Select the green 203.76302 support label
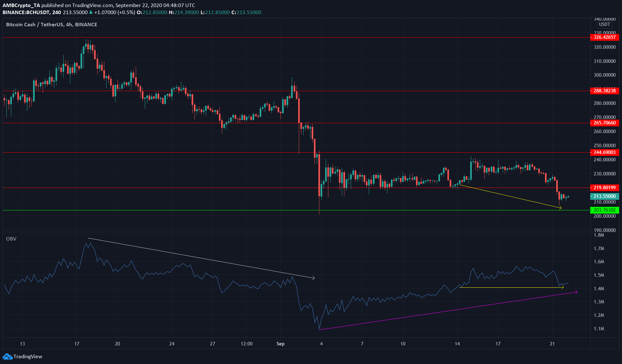Viewport: 622px width, 364px height. tap(605, 210)
